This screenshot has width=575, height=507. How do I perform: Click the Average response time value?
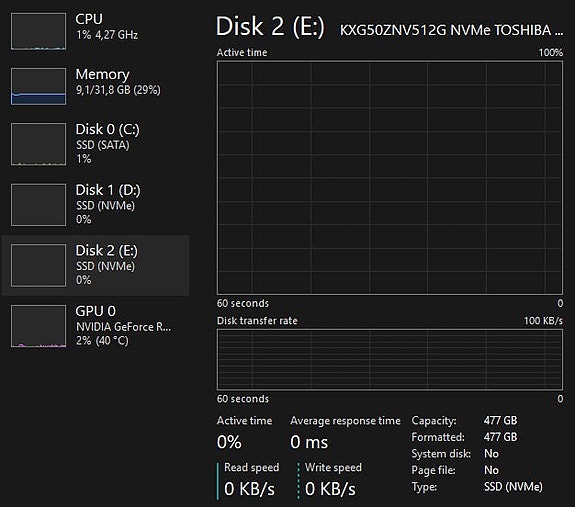click(x=309, y=442)
